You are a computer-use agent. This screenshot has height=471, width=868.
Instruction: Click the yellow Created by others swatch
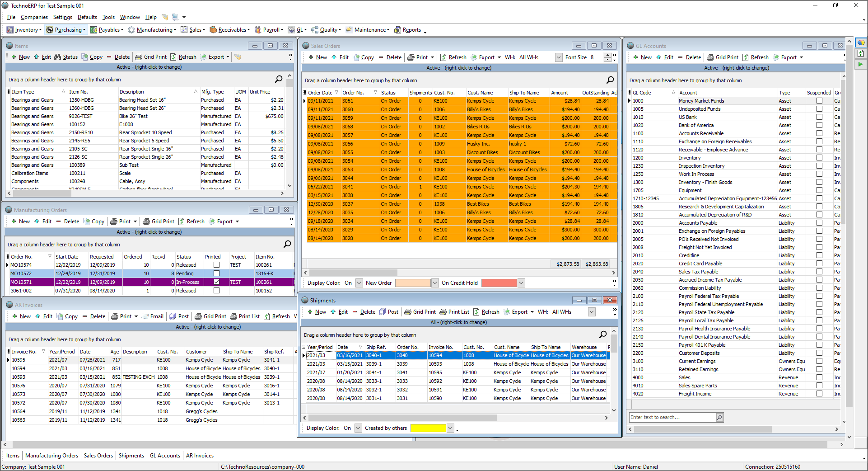pyautogui.click(x=428, y=428)
